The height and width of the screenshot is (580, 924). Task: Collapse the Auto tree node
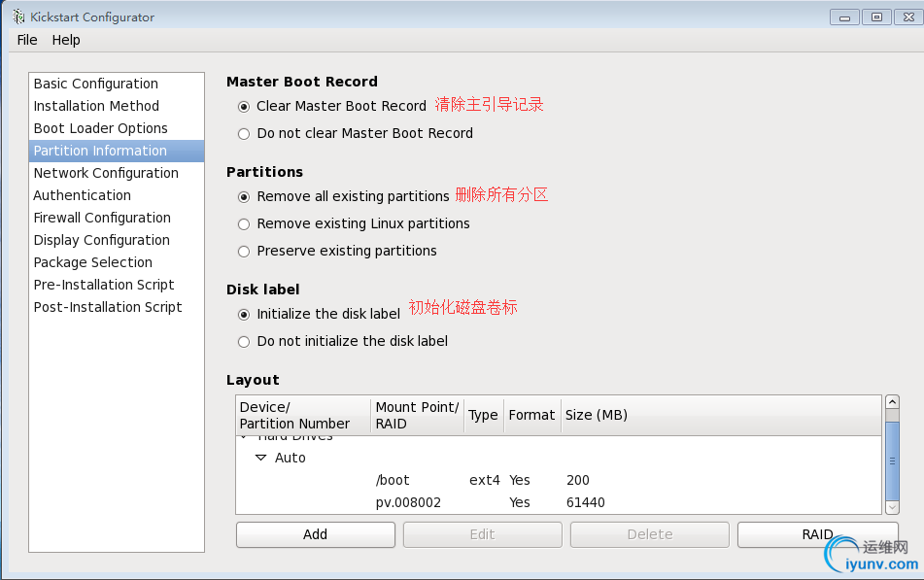[260, 458]
